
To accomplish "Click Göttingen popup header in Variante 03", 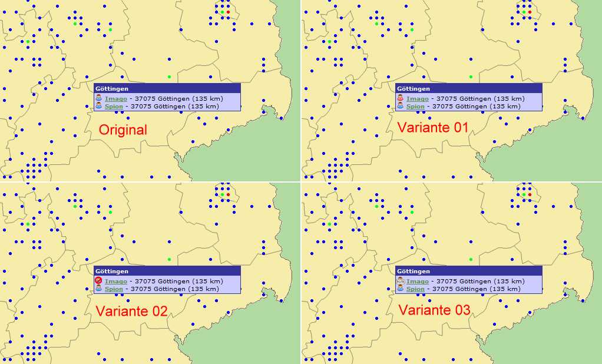I will 469,271.
